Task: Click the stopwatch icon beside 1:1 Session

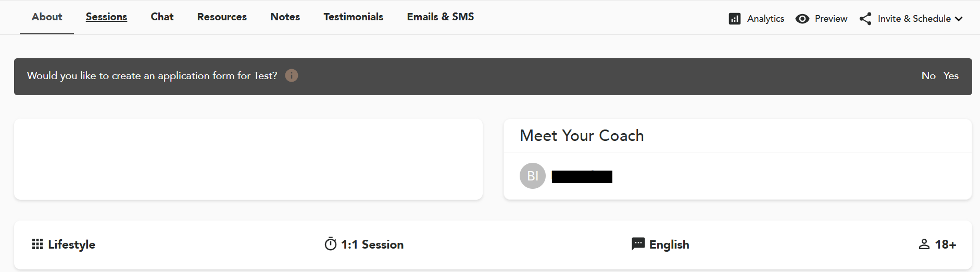Action: [331, 244]
